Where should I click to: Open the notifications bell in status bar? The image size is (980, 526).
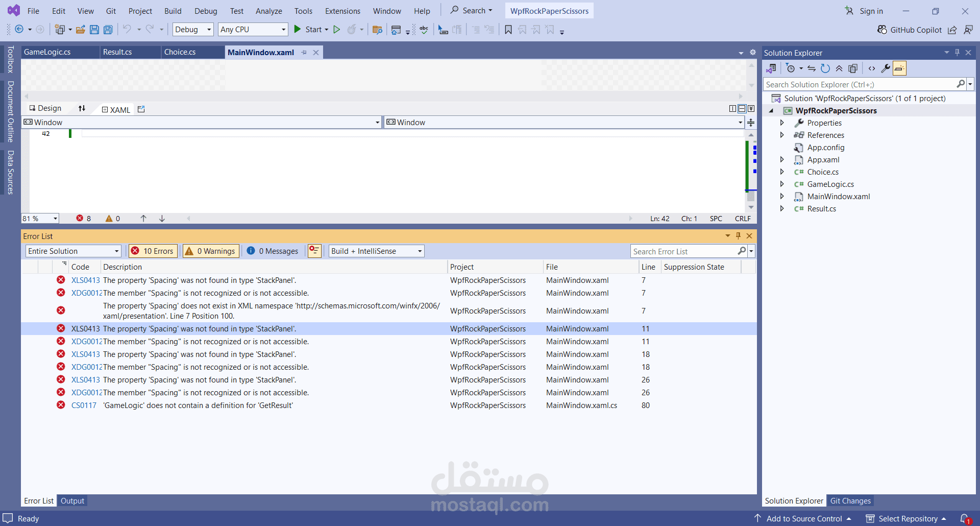(x=964, y=519)
